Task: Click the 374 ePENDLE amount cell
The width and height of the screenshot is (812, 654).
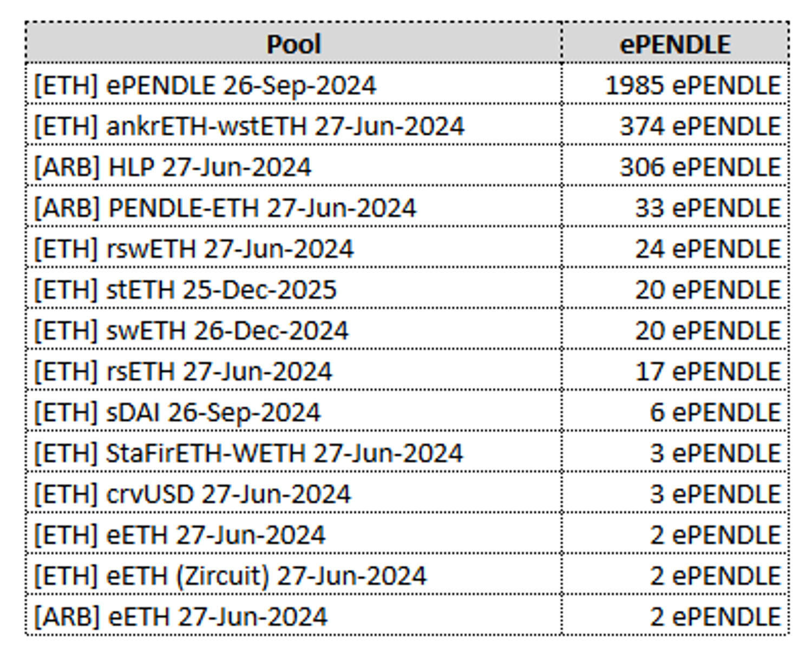Action: 700,127
